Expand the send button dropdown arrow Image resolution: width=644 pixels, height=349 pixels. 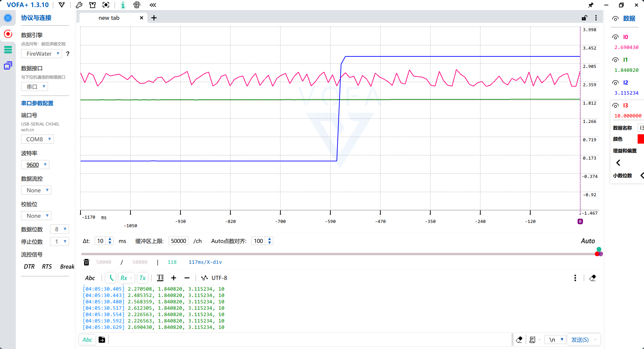click(x=596, y=340)
